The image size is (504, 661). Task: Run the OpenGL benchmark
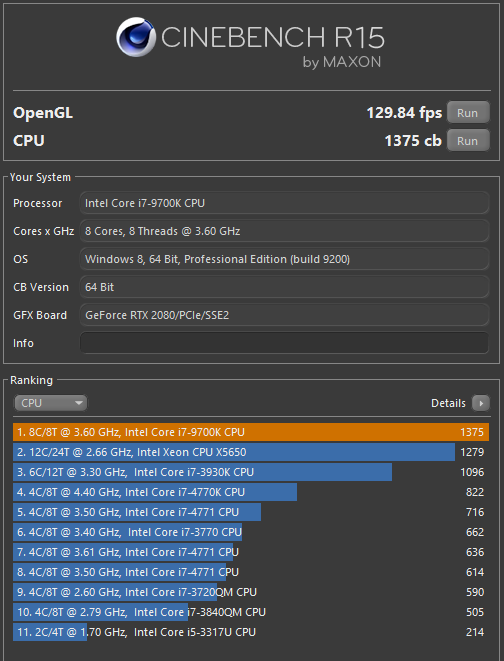(468, 113)
